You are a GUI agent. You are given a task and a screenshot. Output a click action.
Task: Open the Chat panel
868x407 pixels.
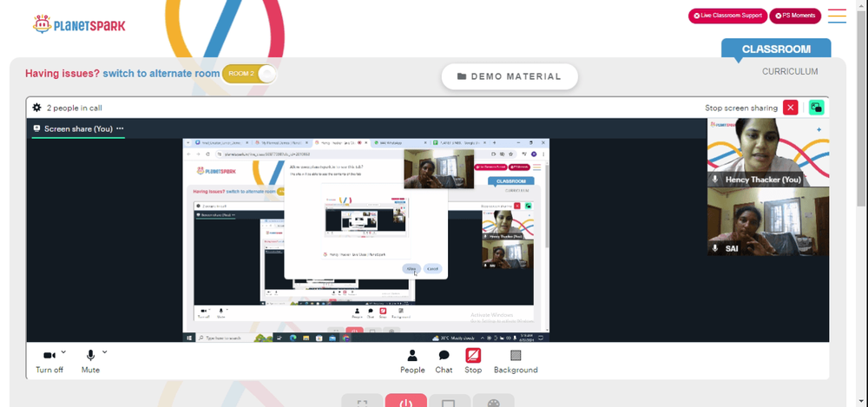pyautogui.click(x=444, y=361)
